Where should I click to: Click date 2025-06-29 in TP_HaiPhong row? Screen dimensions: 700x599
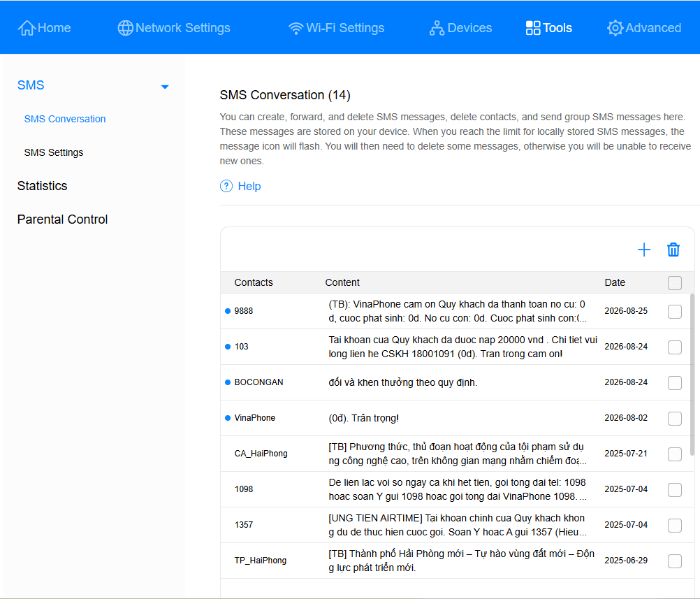click(626, 561)
